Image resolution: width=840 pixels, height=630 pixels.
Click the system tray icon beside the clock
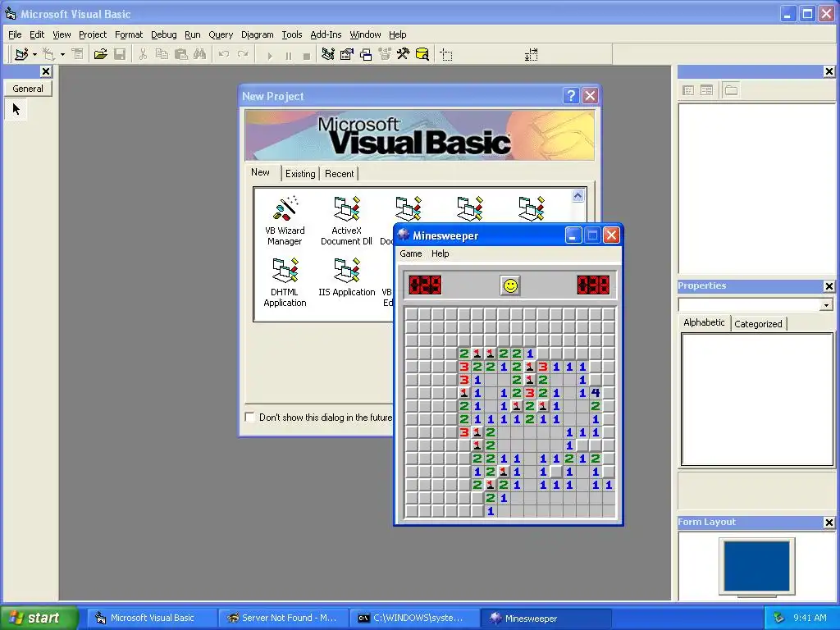click(778, 618)
